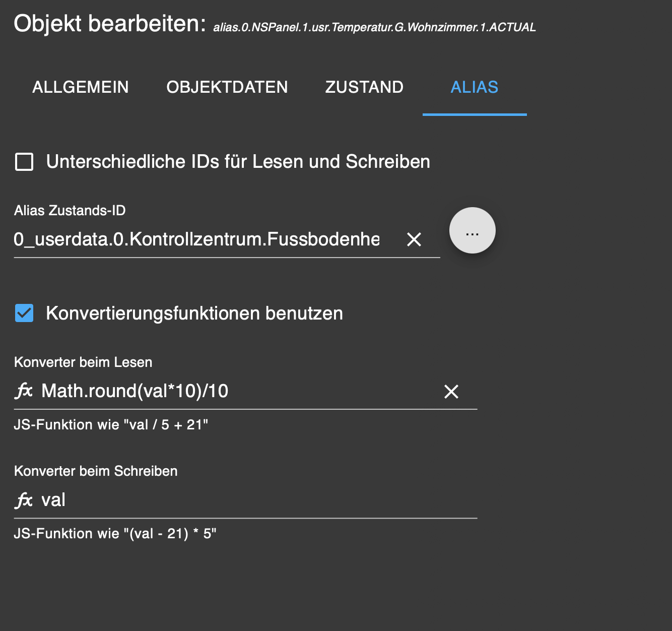The image size is (672, 631).
Task: Click the hint text "(val - 21) * 5"
Action: click(x=115, y=534)
